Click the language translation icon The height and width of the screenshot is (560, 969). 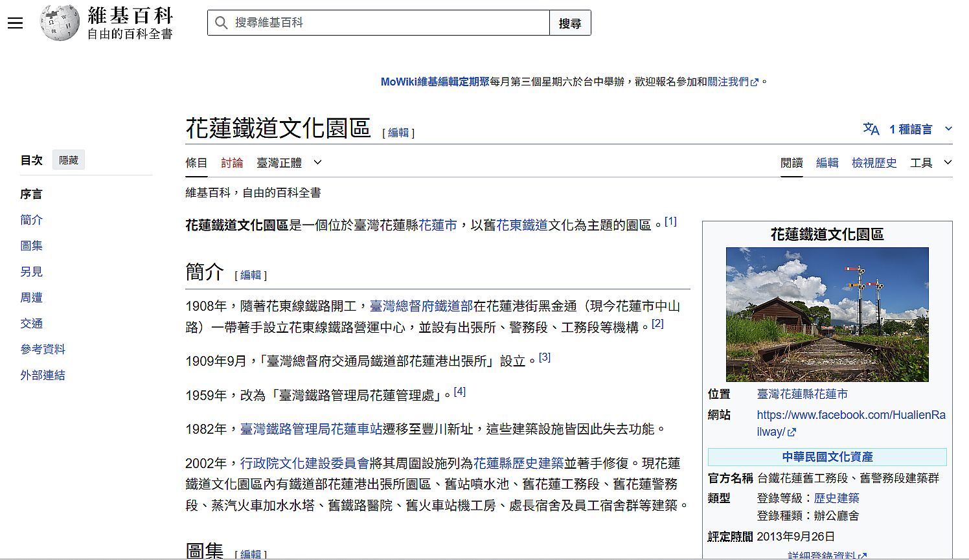point(871,129)
